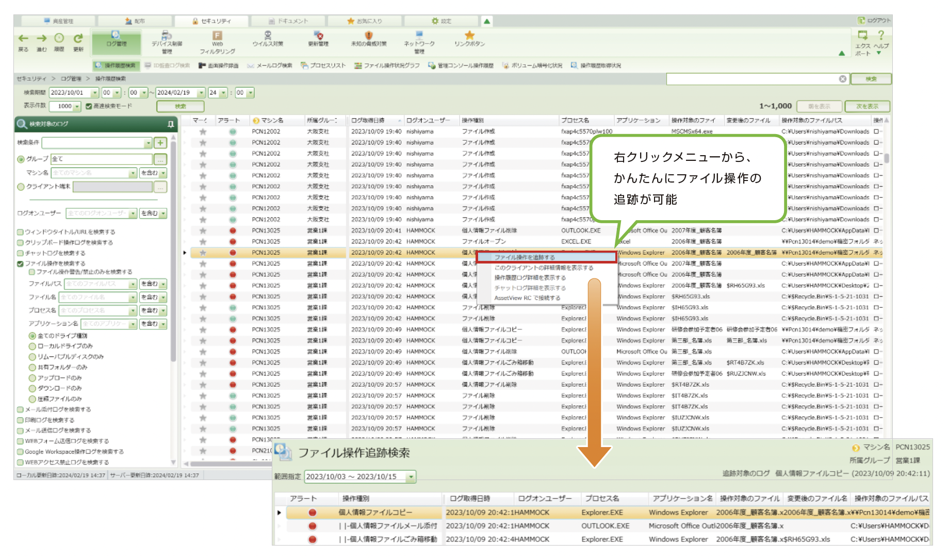Image resolution: width=948 pixels, height=560 pixels.
Task: Open 操作履歴取得状況 in sub toolbar
Action: 596,65
